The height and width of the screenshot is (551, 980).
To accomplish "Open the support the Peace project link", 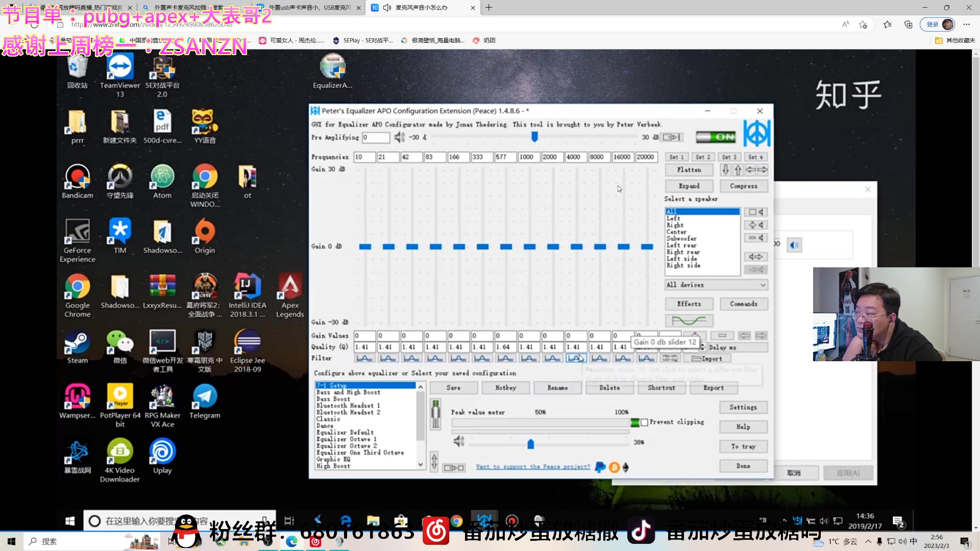I will [533, 467].
